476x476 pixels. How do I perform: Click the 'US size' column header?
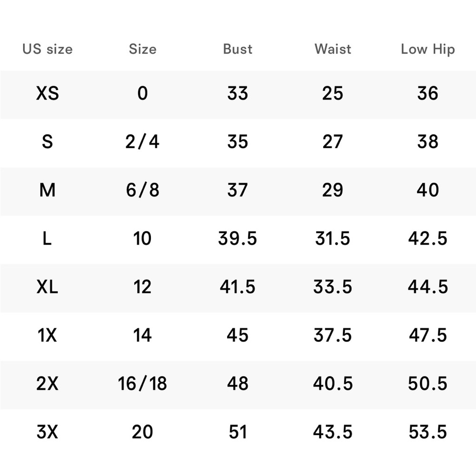tap(48, 49)
